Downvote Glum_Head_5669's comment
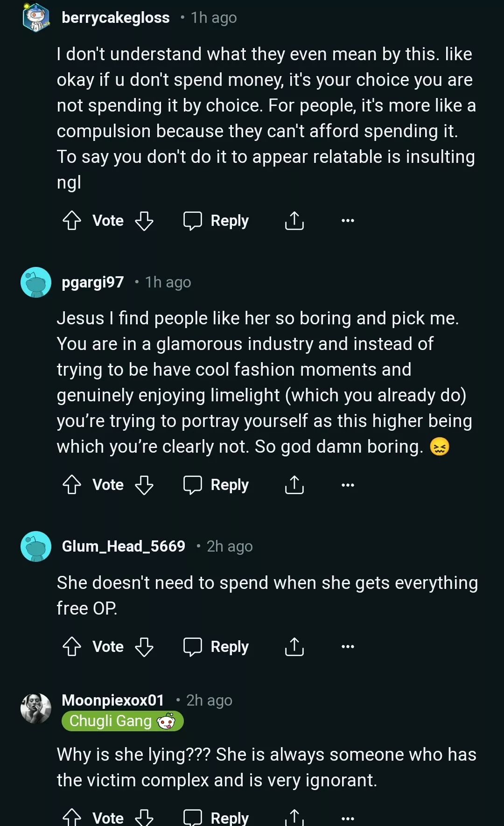504x826 pixels. [144, 647]
